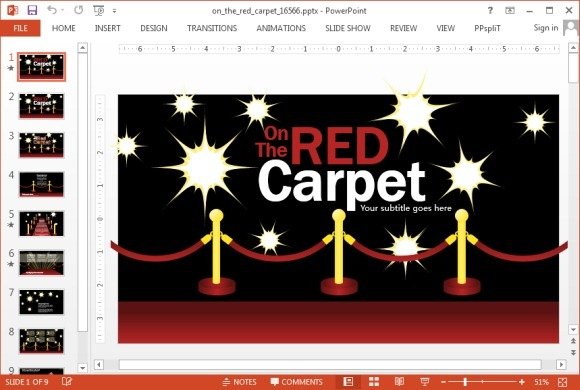Click the spell check status icon
The width and height of the screenshot is (580, 390).
[67, 381]
